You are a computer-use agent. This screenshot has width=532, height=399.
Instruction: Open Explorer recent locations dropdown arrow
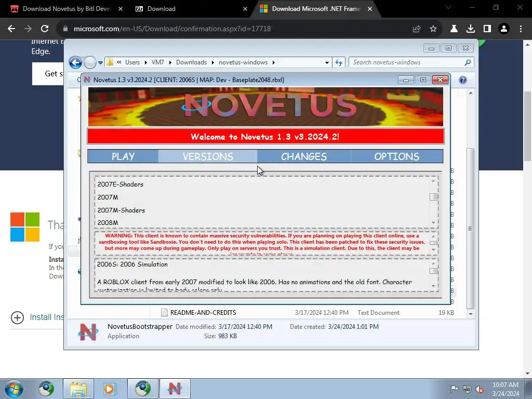(x=100, y=63)
